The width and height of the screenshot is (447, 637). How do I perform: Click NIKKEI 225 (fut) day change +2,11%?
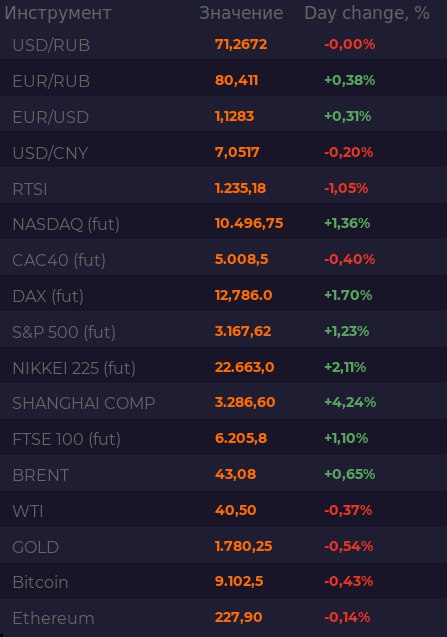point(345,367)
